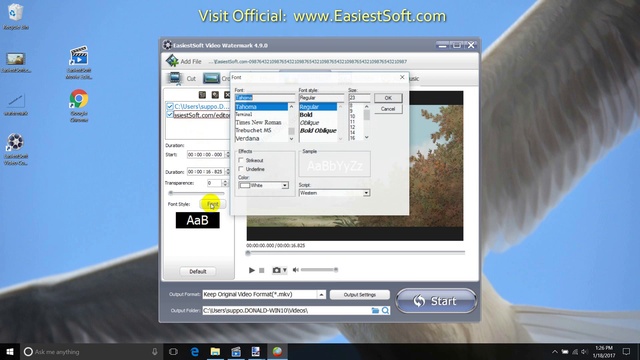Image resolution: width=640 pixels, height=360 pixels.
Task: Mute the preview volume speaker icon
Action: click(296, 270)
